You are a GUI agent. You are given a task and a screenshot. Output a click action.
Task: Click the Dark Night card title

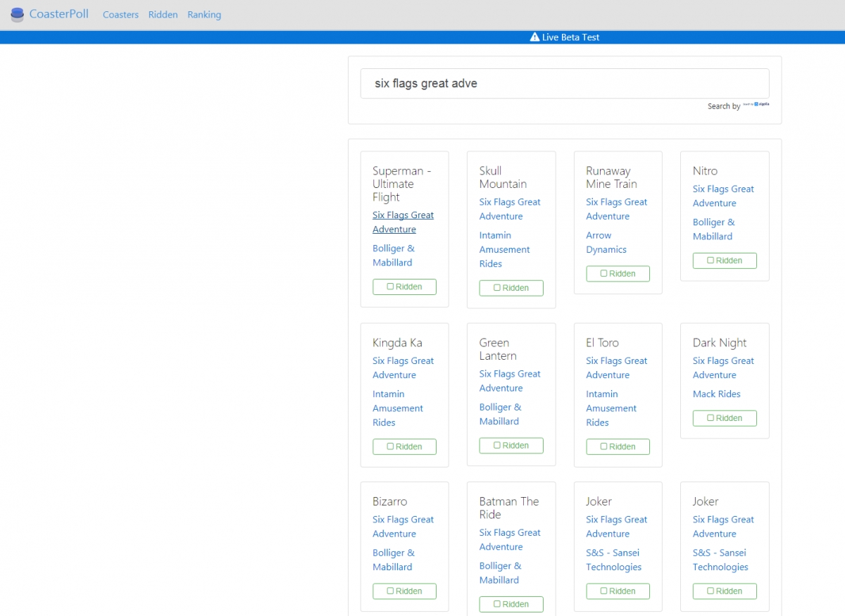(x=720, y=343)
